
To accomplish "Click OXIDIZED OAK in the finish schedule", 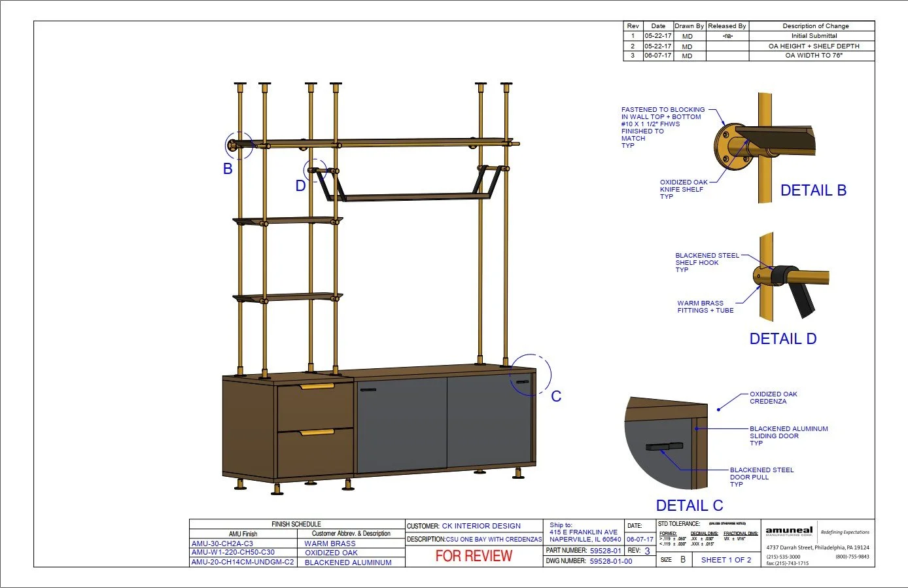I will click(x=332, y=553).
